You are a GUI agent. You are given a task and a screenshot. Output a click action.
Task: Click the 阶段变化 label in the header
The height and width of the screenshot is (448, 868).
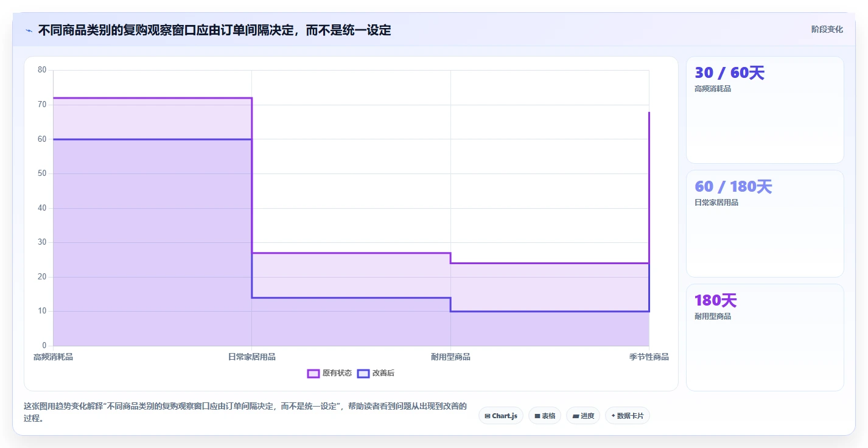click(827, 29)
